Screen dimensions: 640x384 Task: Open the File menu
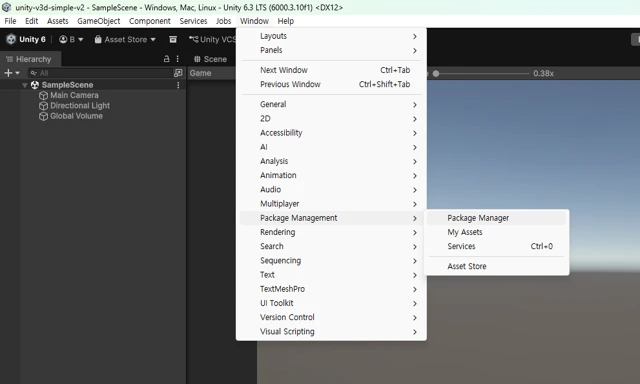[x=10, y=21]
